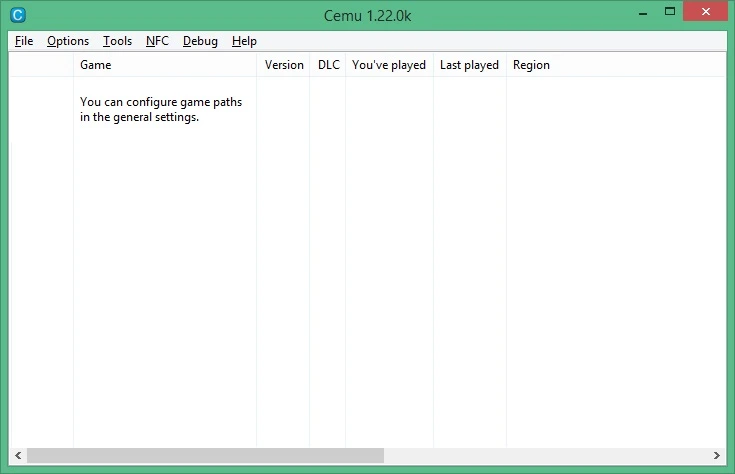Open the File menu

pyautogui.click(x=24, y=41)
